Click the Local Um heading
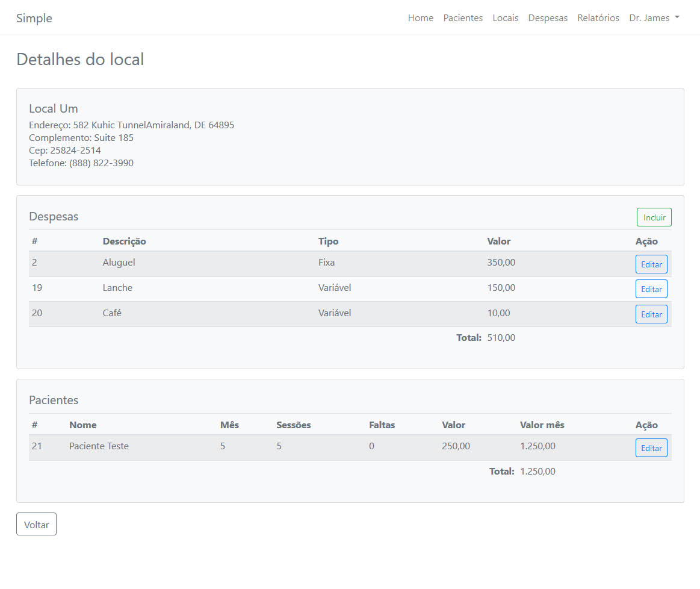This screenshot has height=589, width=700. coord(54,109)
